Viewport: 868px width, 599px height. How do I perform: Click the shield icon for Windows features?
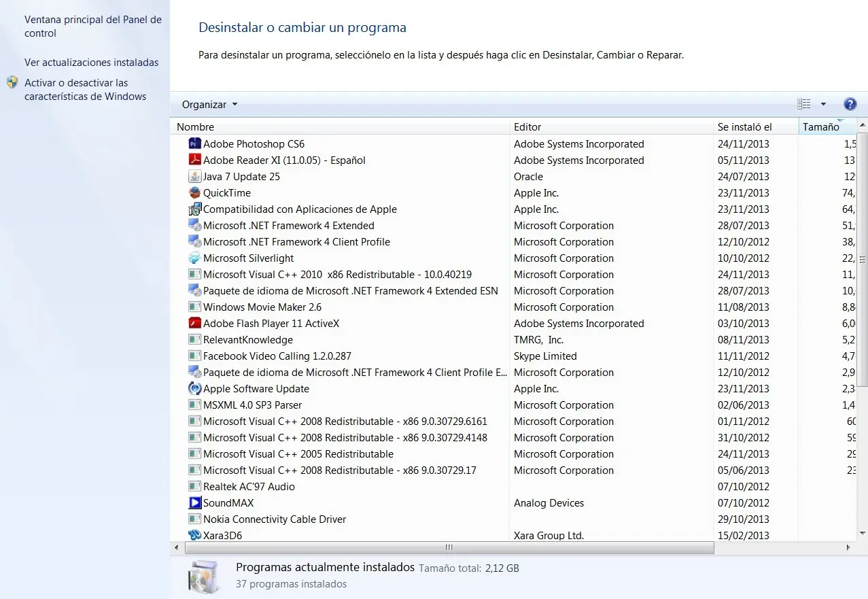12,83
